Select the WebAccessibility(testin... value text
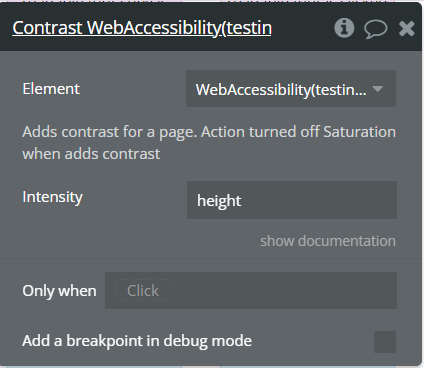424x368 pixels. click(x=281, y=90)
